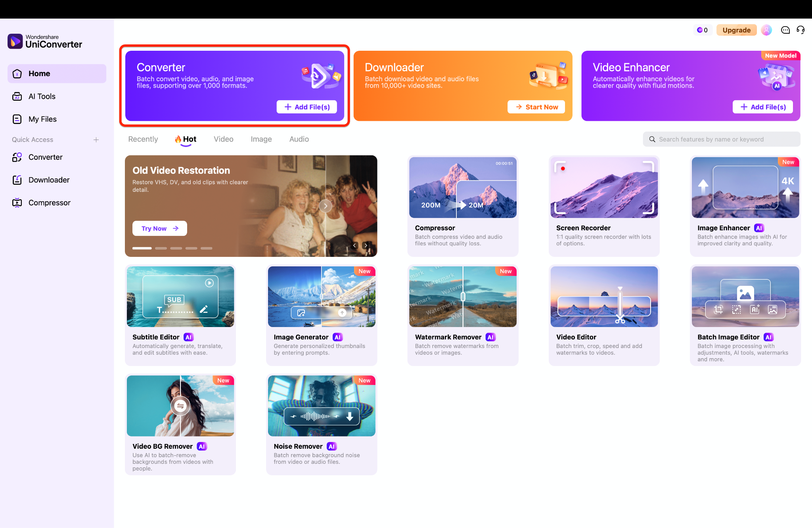
Task: Click AI badge next to Image Generator
Action: point(337,337)
